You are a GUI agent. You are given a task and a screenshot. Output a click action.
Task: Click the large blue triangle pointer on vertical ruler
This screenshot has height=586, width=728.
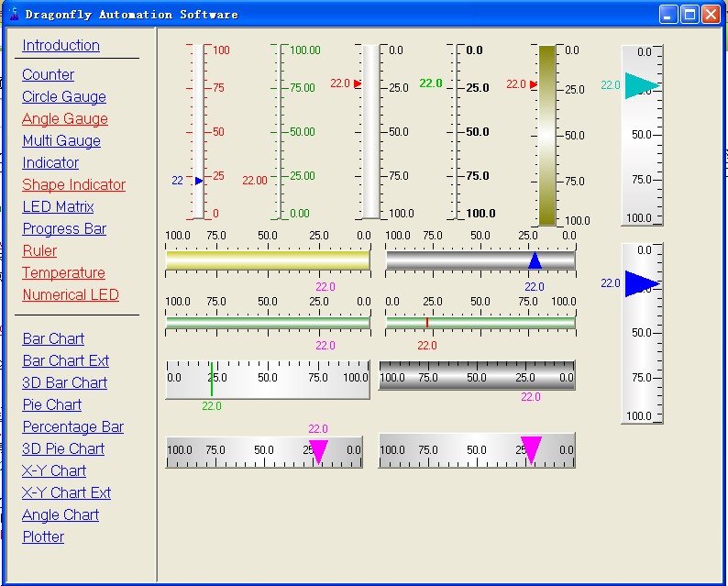[x=642, y=283]
